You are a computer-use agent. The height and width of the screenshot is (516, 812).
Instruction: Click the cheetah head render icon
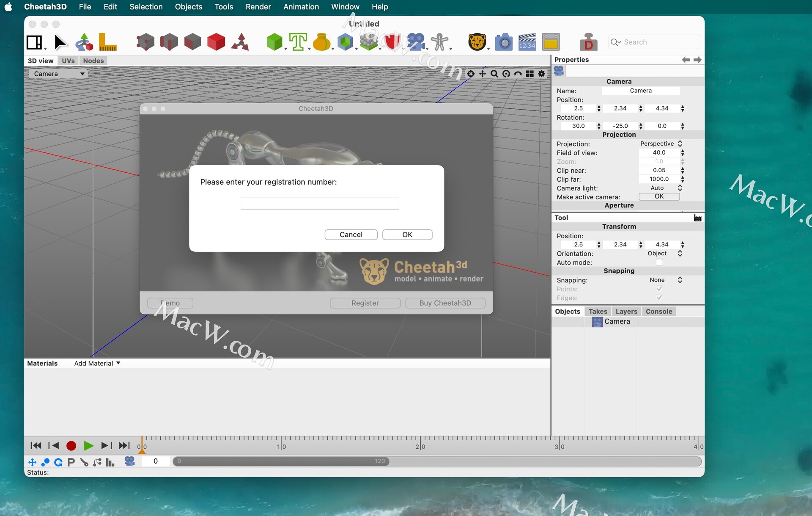477,42
